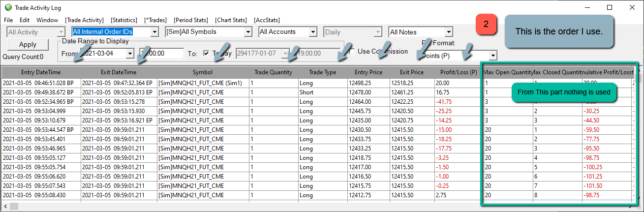Viewport: 644px width, 212px height.
Task: Toggle the Today checkbox
Action: 206,53
